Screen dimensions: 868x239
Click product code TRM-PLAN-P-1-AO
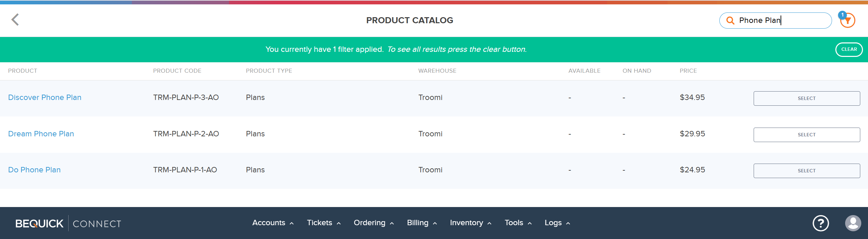pos(185,170)
